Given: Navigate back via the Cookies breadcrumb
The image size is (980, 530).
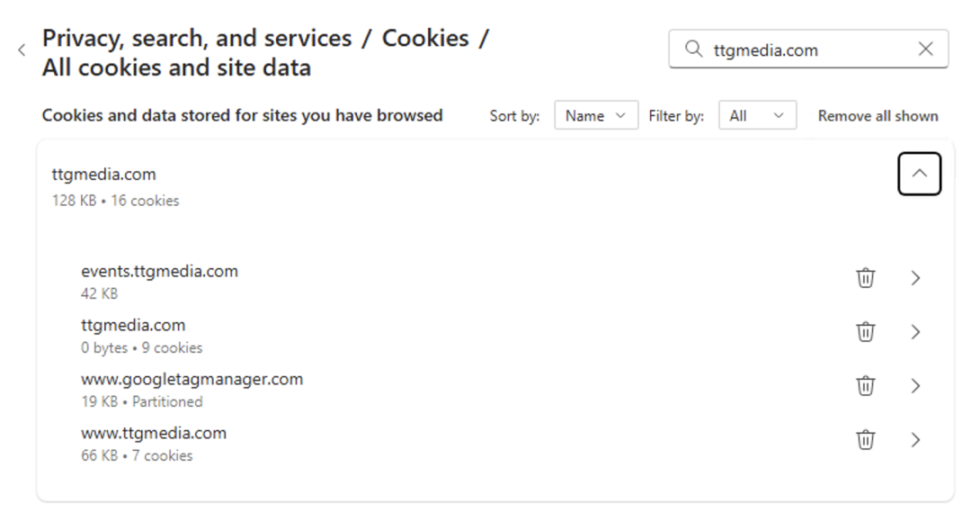Looking at the screenshot, I should click(x=427, y=38).
